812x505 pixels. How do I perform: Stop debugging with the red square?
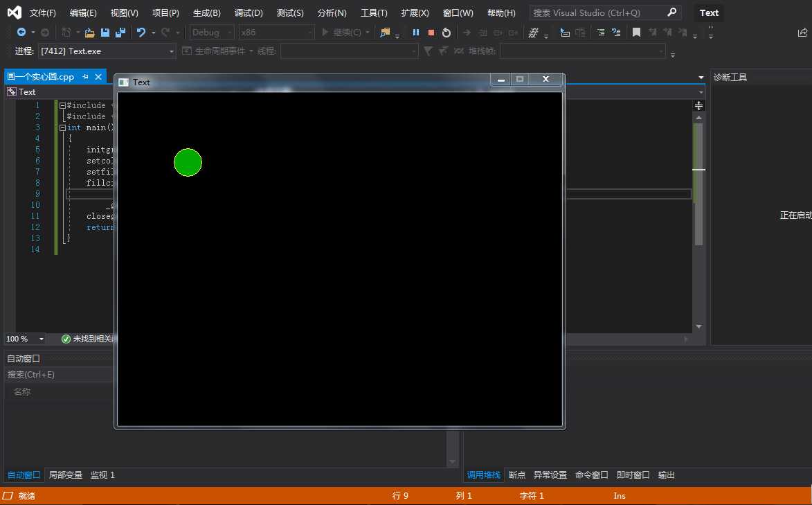[431, 32]
